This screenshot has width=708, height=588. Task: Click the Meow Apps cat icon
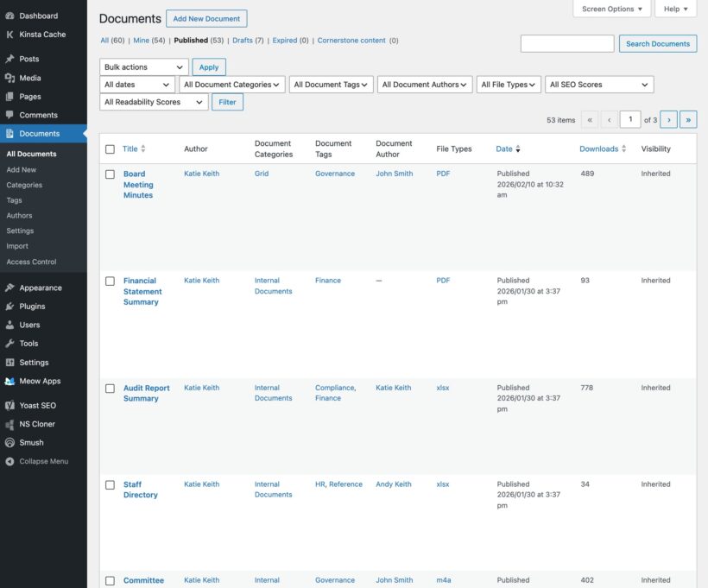[9, 381]
